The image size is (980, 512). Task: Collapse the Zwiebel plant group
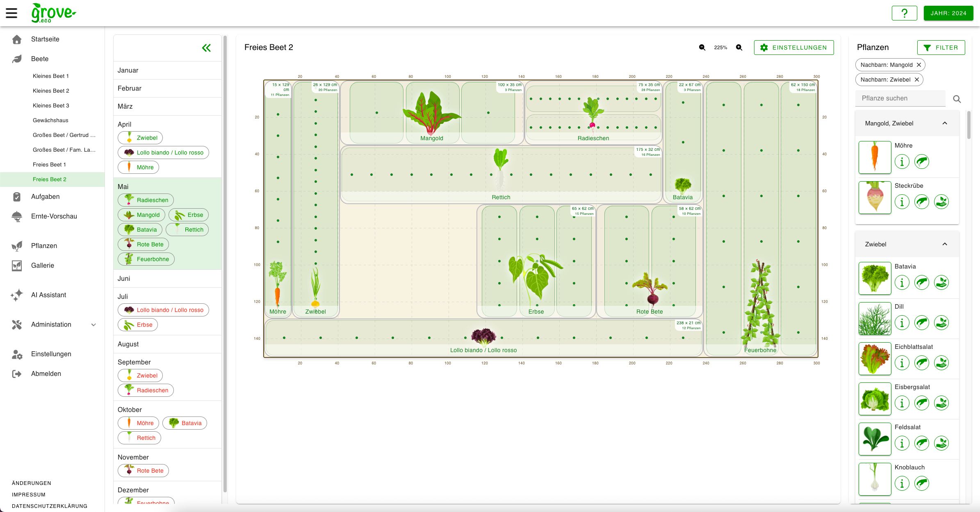[x=946, y=244]
